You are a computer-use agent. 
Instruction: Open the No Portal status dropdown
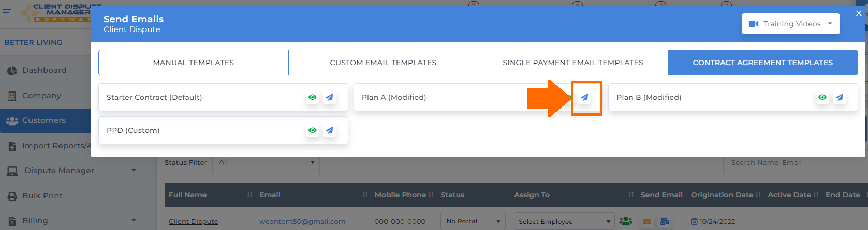coord(473,221)
